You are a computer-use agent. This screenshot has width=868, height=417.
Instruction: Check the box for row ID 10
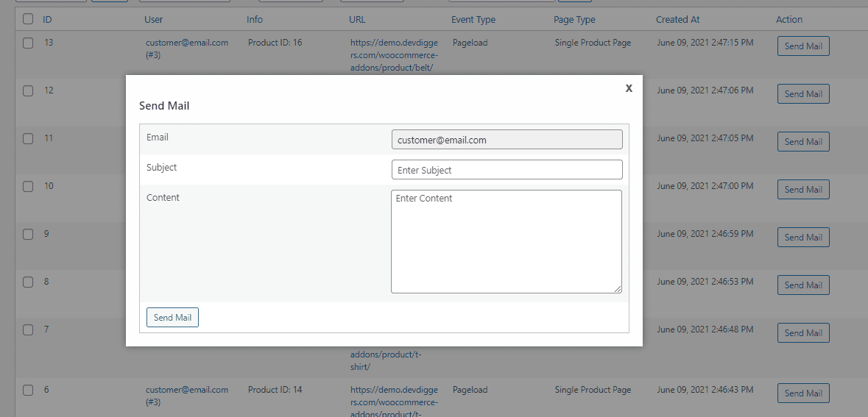pos(28,186)
